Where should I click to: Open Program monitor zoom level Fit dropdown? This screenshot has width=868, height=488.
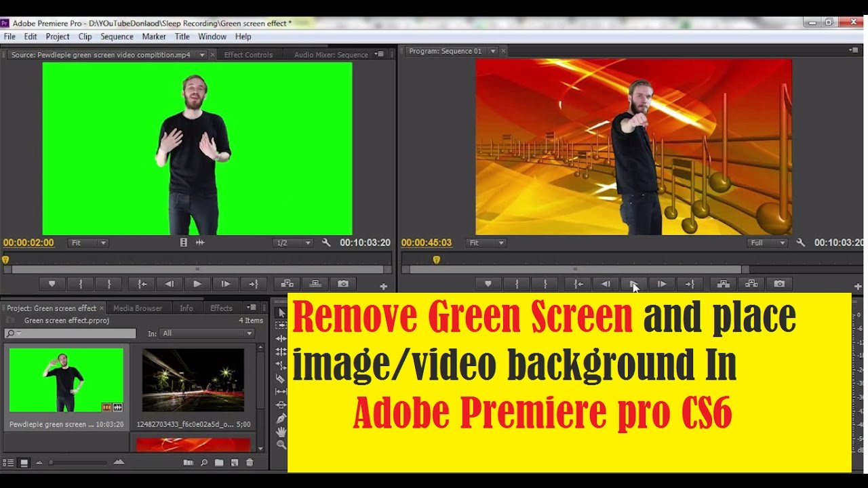(x=486, y=243)
